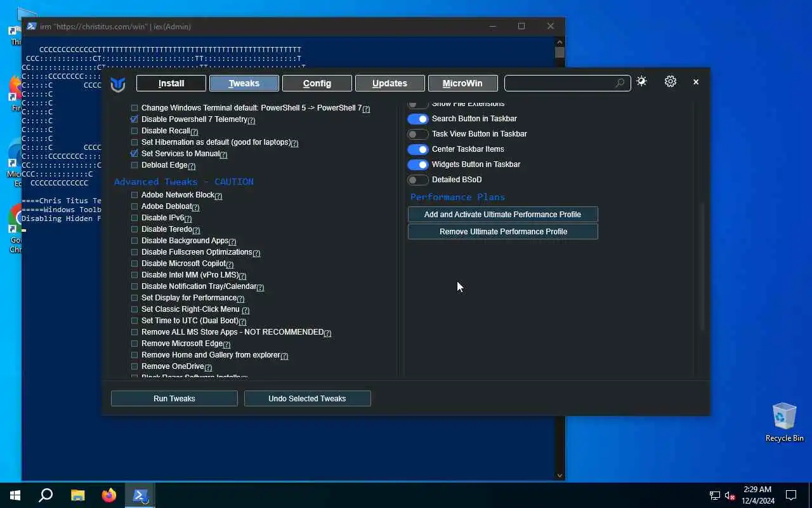The image size is (812, 508).
Task: Uncheck Disable Powershell 7 Telemetry
Action: coord(134,119)
